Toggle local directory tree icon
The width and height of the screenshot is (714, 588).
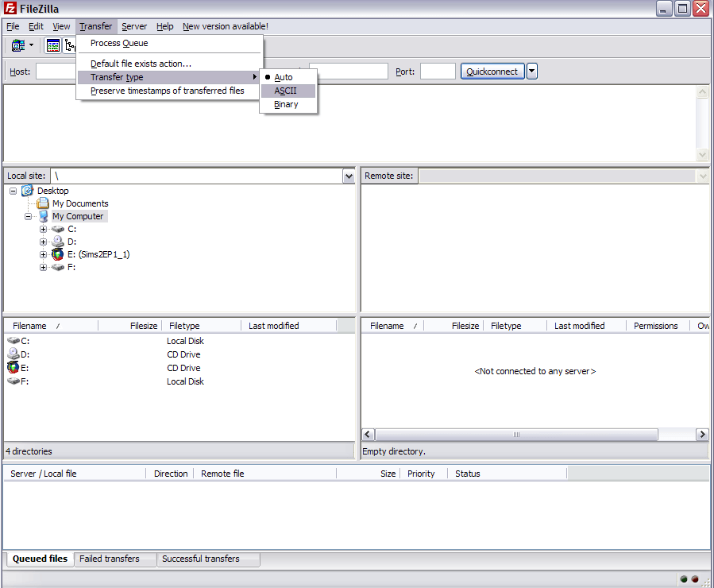pyautogui.click(x=70, y=45)
